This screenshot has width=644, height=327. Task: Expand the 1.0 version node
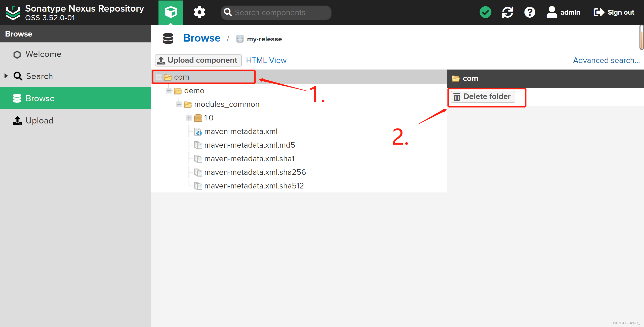click(x=189, y=118)
